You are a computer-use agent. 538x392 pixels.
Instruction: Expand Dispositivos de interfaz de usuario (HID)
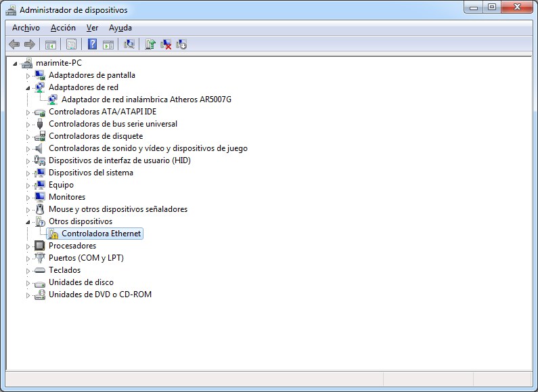28,161
